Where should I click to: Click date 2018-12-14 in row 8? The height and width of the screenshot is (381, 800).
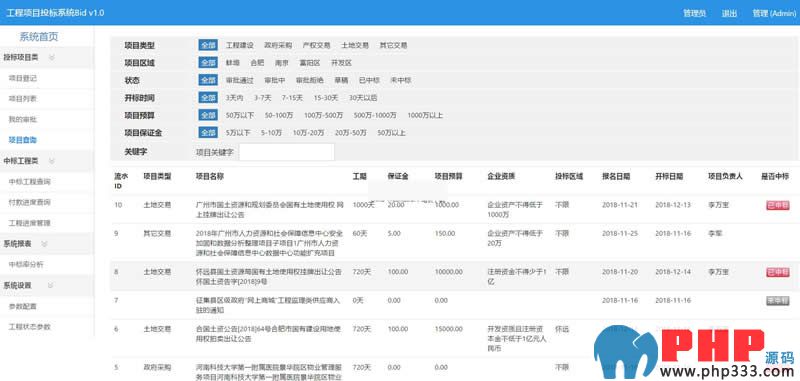(673, 272)
